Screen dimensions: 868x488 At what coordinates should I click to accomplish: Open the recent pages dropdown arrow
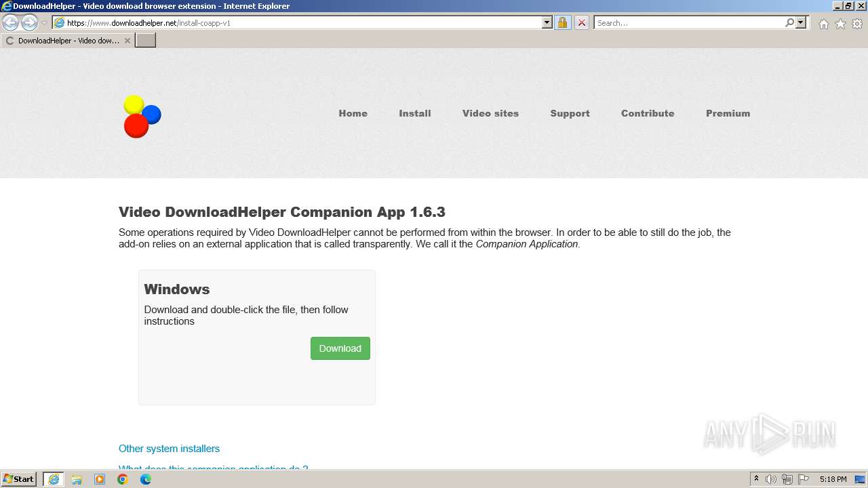tap(44, 23)
